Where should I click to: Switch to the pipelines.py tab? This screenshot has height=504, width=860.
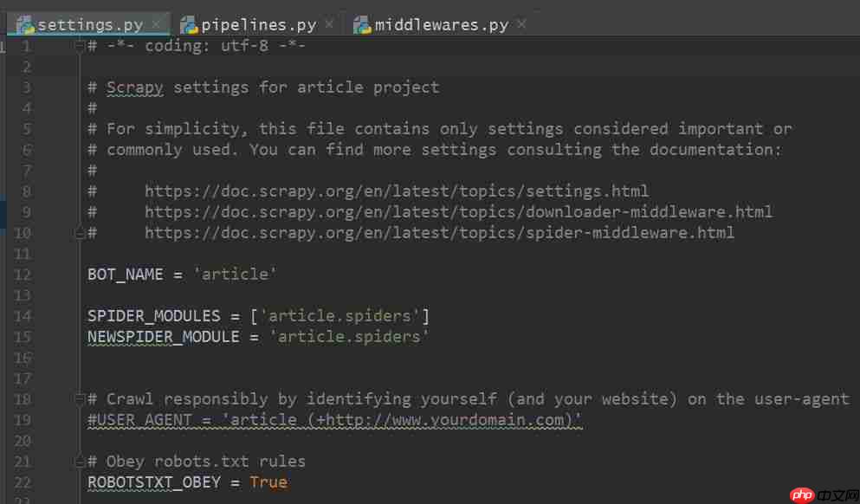coord(258,25)
